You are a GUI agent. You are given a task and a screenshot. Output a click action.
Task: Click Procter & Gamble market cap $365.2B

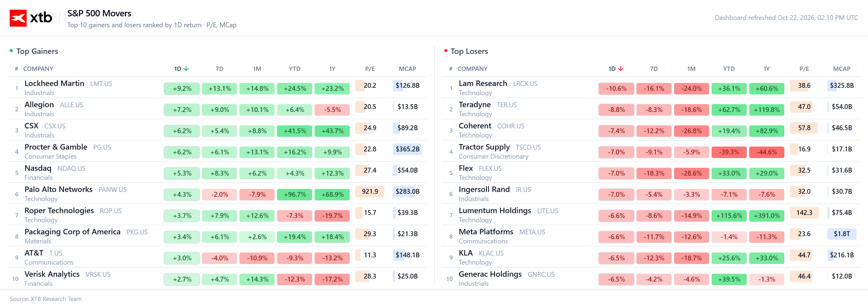407,149
